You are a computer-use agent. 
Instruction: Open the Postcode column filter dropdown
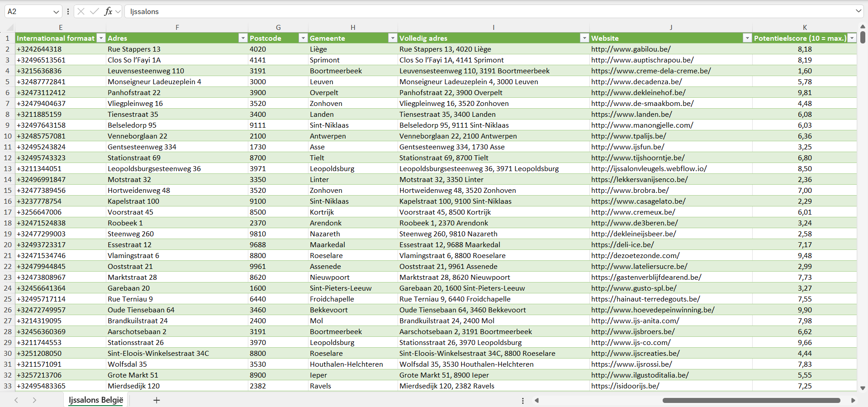303,38
